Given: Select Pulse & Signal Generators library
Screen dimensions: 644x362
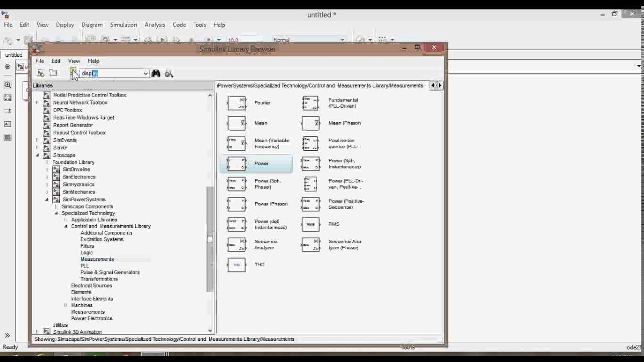Looking at the screenshot, I should point(110,273).
